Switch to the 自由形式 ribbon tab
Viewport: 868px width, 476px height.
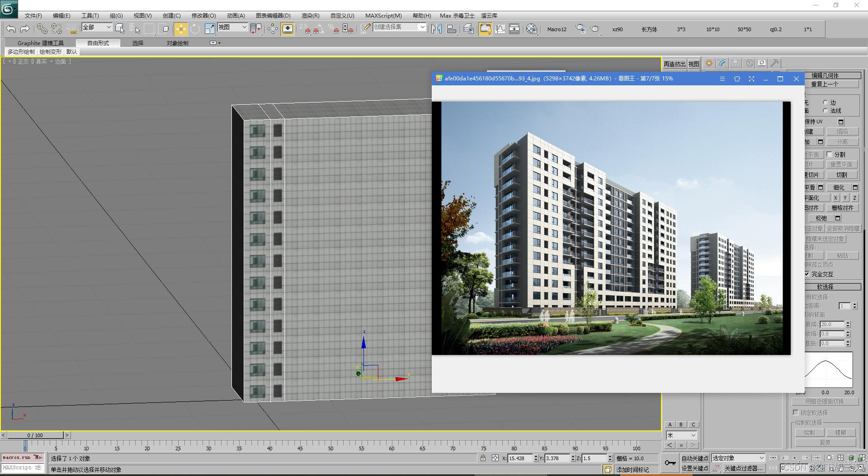coord(98,43)
